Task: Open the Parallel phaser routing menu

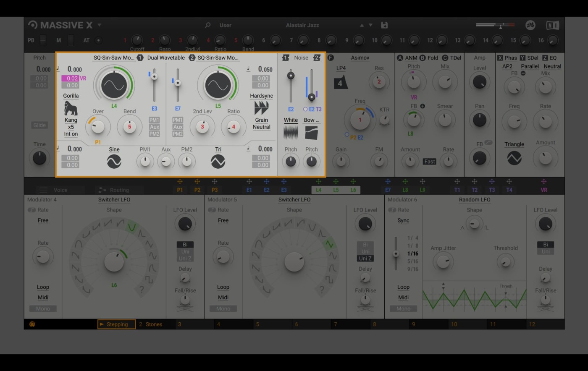Action: tap(530, 66)
